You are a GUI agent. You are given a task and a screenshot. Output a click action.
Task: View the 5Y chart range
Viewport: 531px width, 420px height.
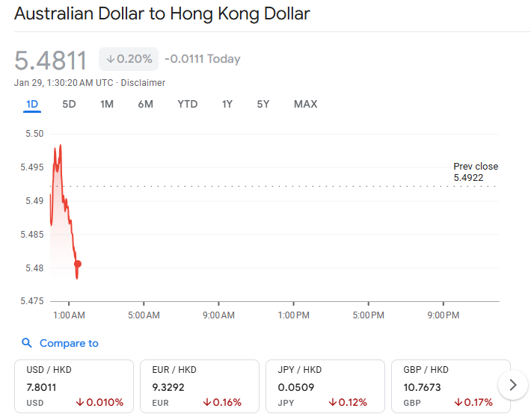point(263,104)
